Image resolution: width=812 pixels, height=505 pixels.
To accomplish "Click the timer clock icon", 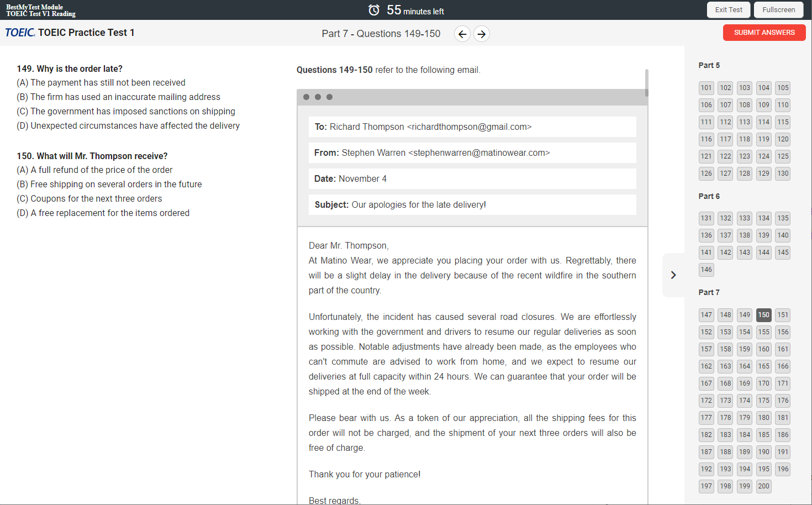I will (x=374, y=10).
